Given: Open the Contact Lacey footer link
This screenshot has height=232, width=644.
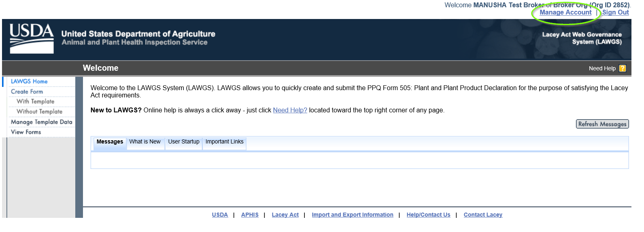Looking at the screenshot, I should pos(483,215).
